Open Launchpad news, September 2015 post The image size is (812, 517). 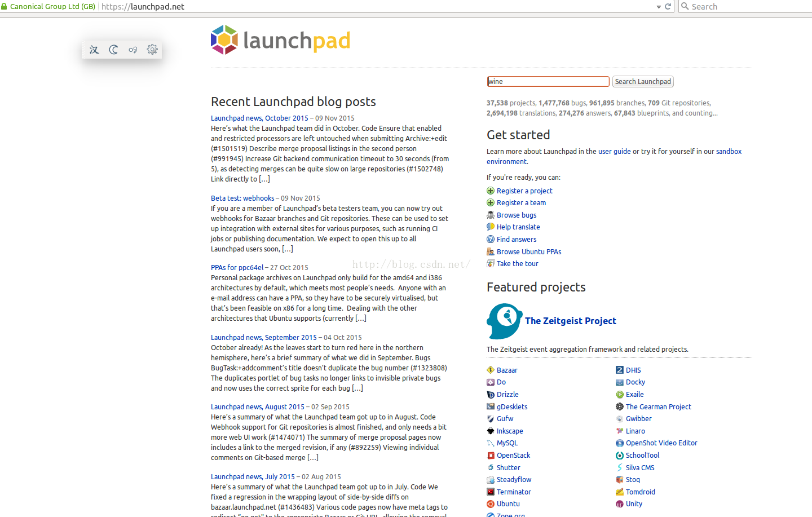click(264, 337)
